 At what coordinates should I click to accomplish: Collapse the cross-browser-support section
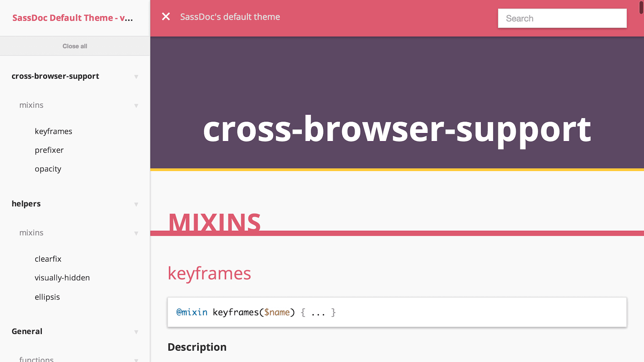click(x=136, y=77)
